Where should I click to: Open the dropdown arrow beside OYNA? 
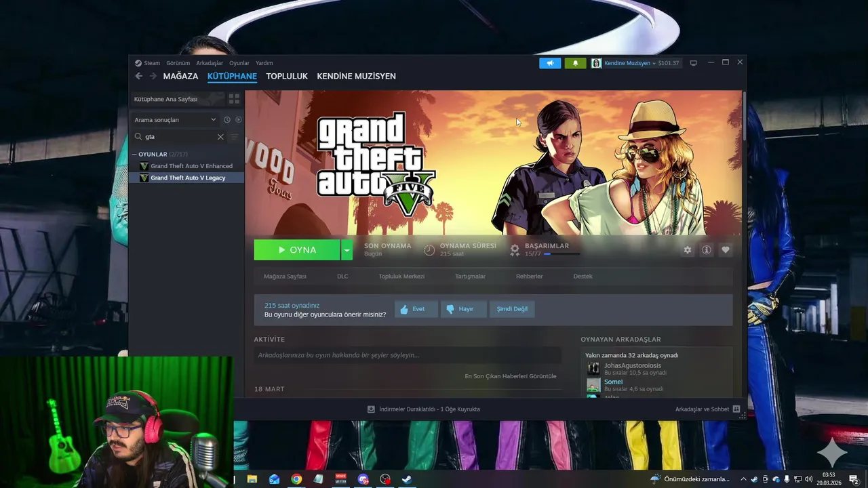(x=347, y=250)
